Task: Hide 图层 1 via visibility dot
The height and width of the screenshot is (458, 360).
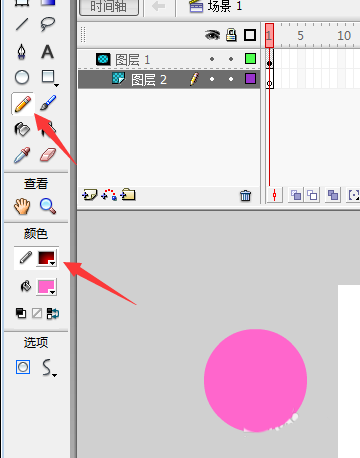Action: (x=212, y=59)
